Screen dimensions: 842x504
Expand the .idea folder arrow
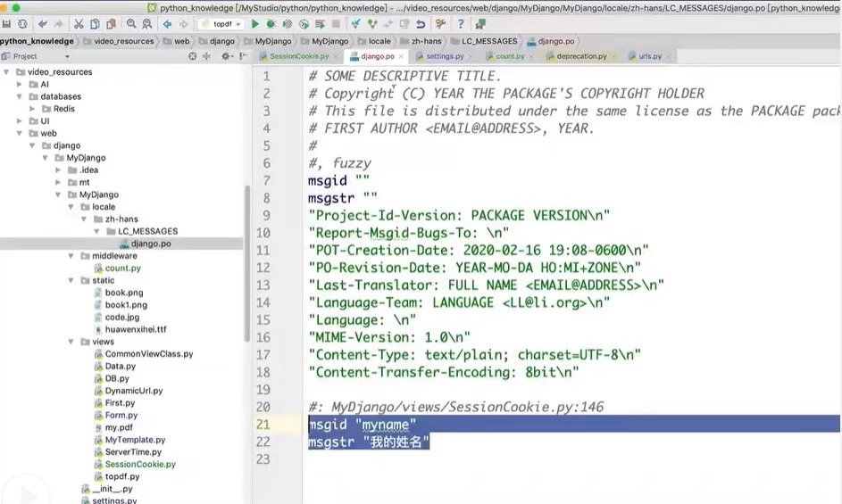coord(58,170)
